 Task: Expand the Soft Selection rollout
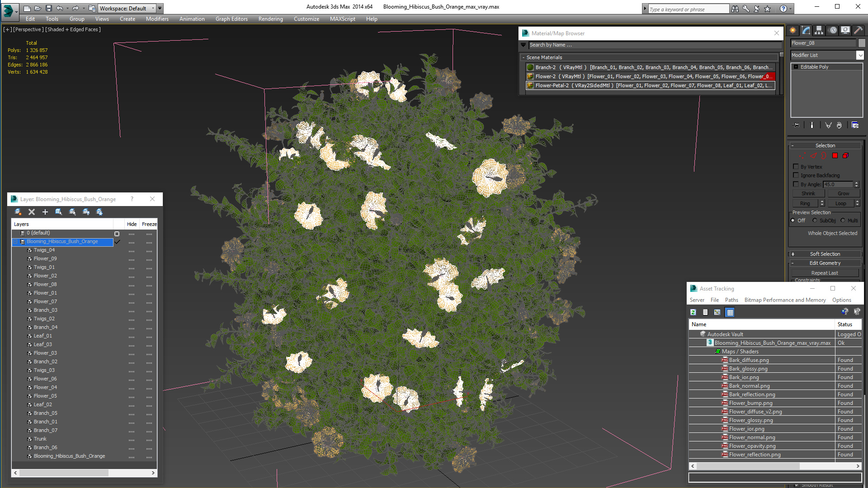[825, 254]
